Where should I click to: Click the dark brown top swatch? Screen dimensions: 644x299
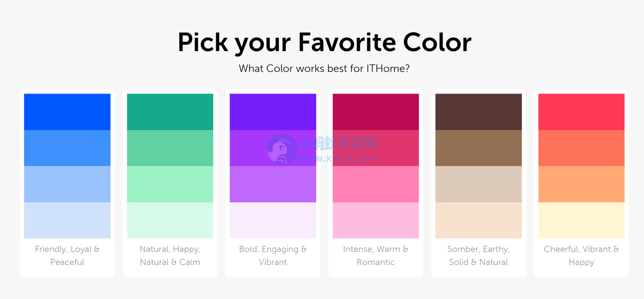479,112
